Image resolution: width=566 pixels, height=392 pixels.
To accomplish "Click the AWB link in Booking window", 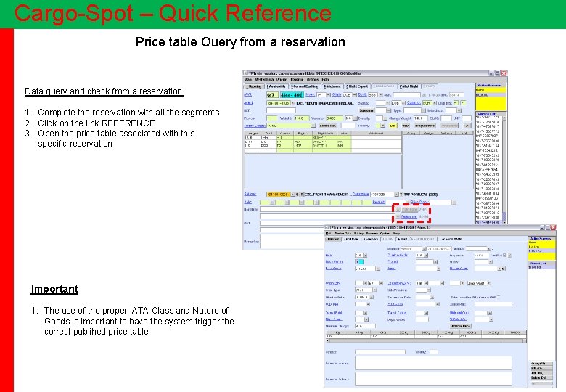I will point(247,94).
